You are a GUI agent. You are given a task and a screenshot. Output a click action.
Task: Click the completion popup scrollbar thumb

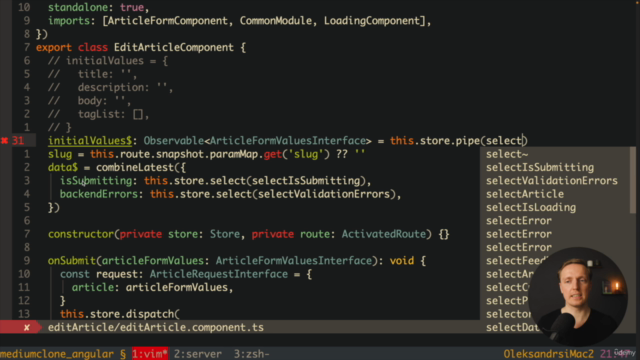click(x=633, y=180)
